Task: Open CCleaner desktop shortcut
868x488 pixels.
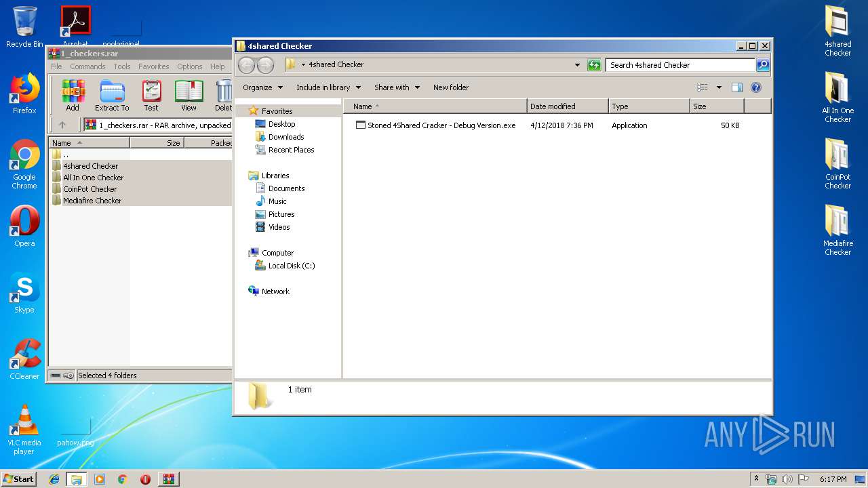Action: 24,359
